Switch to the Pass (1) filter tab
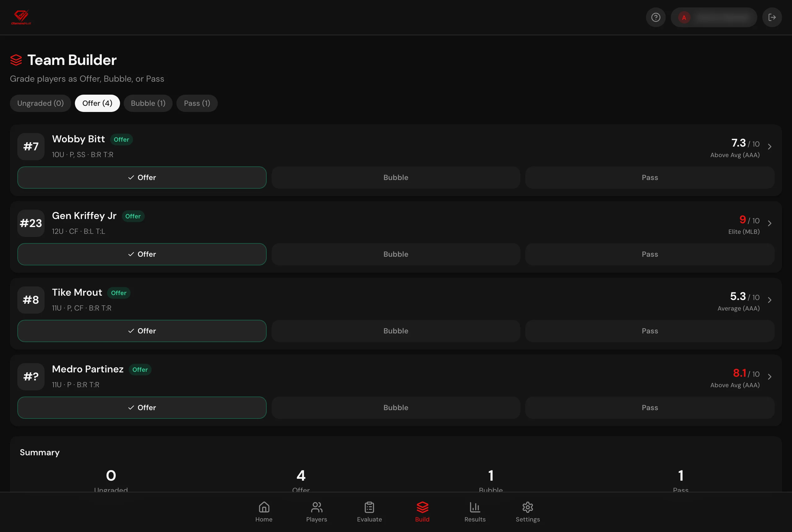The height and width of the screenshot is (532, 792). point(197,103)
